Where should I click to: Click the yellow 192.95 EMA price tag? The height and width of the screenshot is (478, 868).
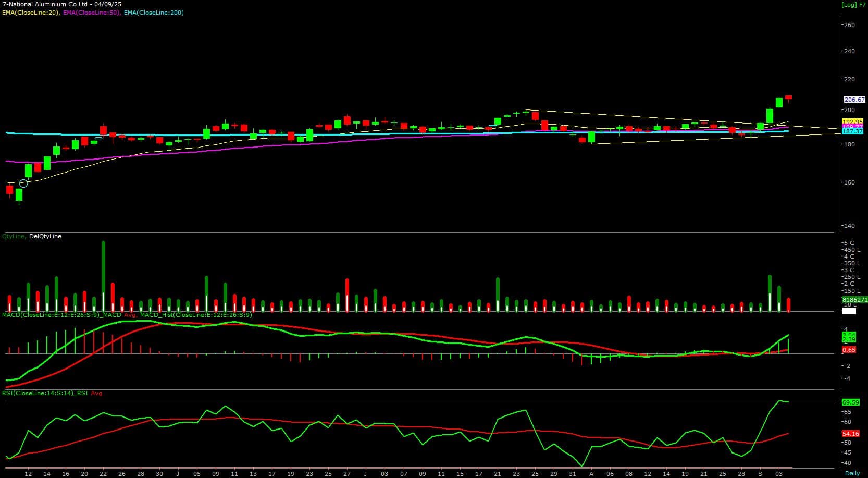[852, 122]
